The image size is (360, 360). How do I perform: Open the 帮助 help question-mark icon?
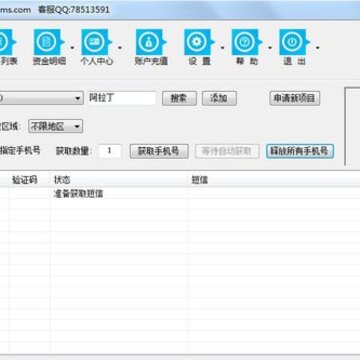pos(246,42)
